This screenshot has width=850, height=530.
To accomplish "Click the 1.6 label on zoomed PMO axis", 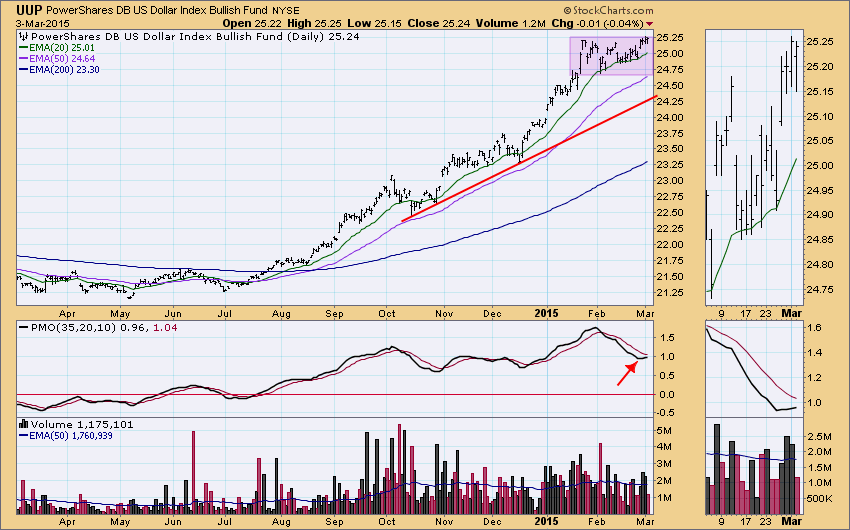I will click(815, 327).
